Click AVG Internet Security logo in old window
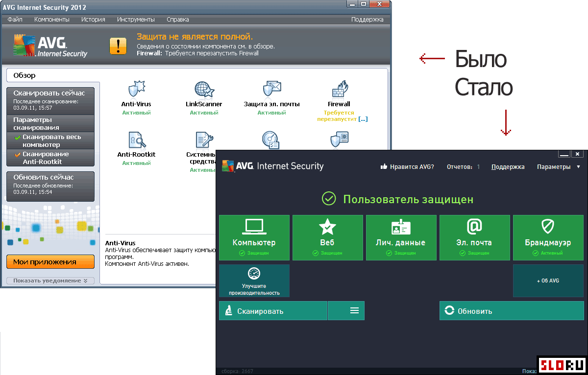Screen dimensions: 588x375 point(50,47)
